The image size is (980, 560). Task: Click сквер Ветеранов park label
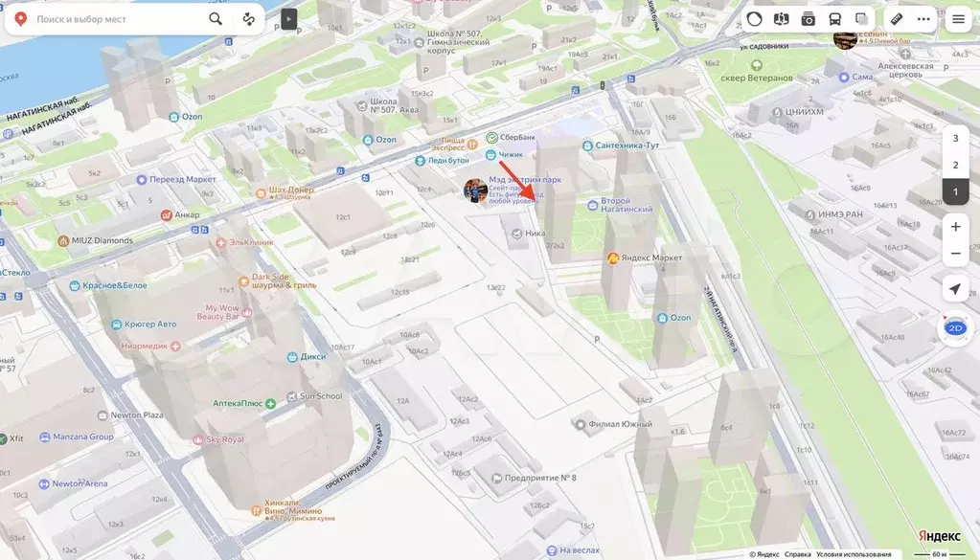point(756,78)
